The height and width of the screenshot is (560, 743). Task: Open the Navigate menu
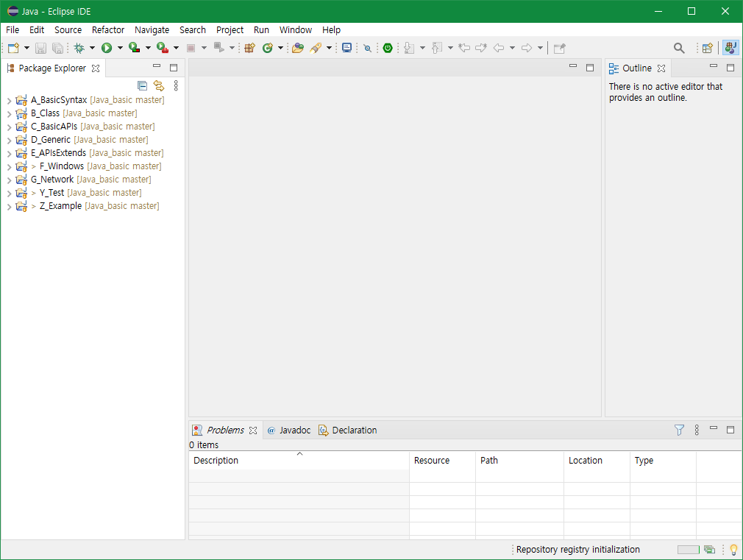tap(152, 30)
